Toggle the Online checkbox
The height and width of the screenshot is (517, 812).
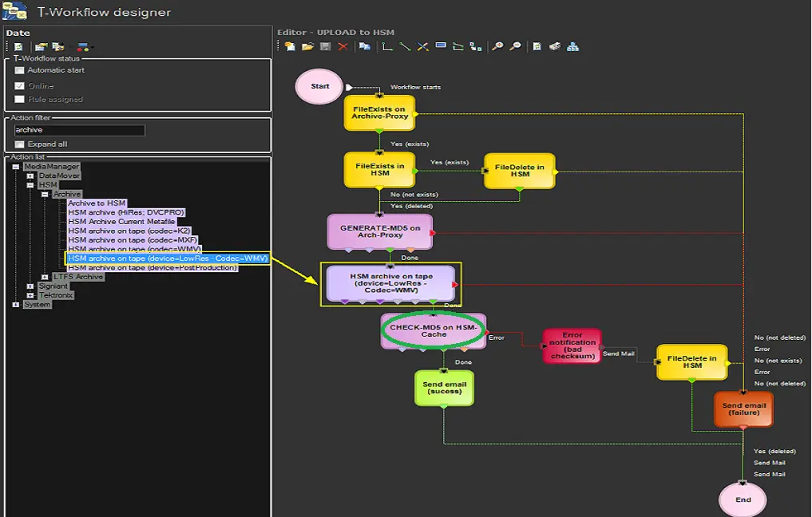point(20,85)
